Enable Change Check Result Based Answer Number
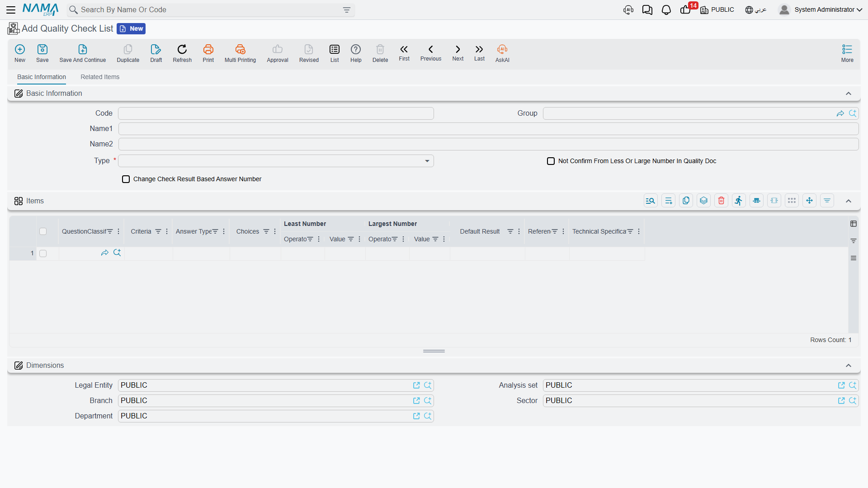 (126, 179)
